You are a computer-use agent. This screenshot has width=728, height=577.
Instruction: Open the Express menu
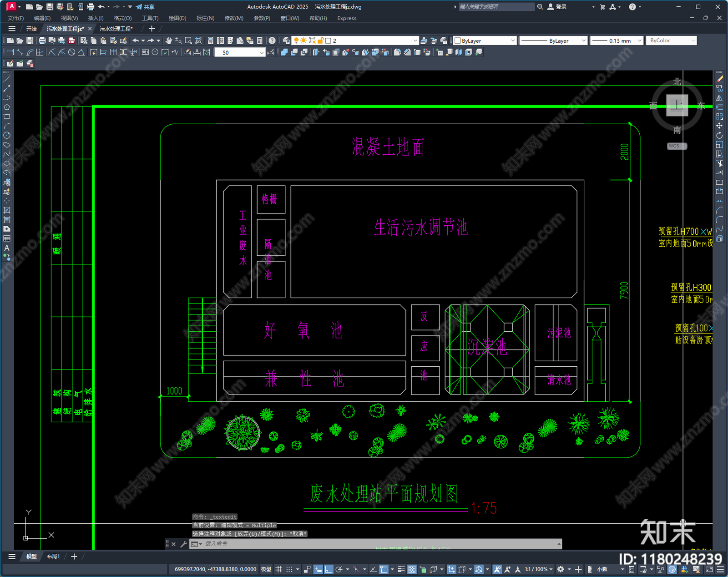[x=347, y=18]
